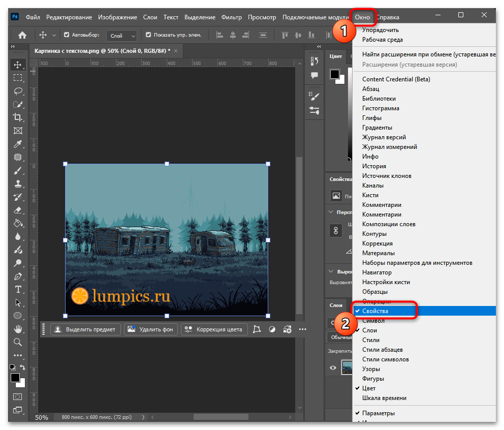This screenshot has height=430, width=504.
Task: Hide the layer with the eye icon
Action: click(333, 367)
